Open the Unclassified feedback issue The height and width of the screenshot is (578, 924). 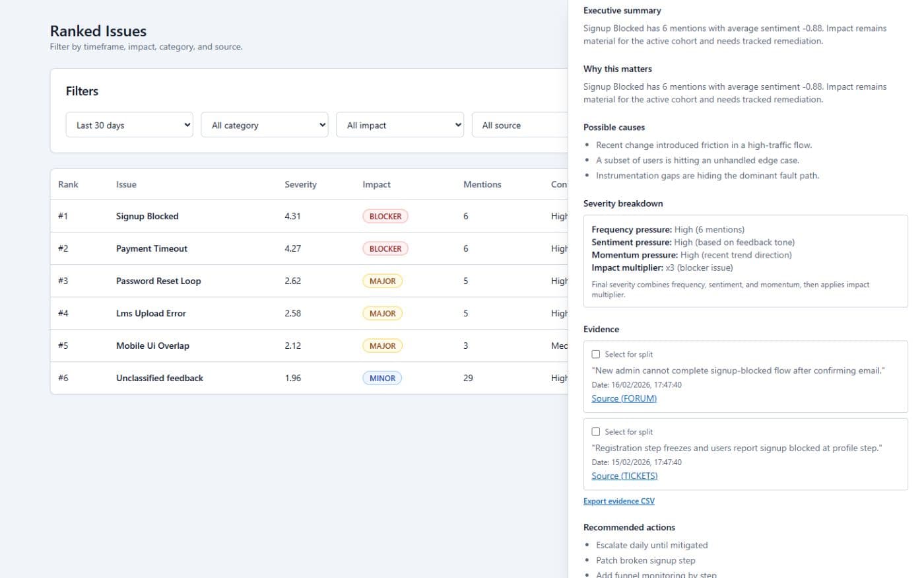(x=159, y=378)
